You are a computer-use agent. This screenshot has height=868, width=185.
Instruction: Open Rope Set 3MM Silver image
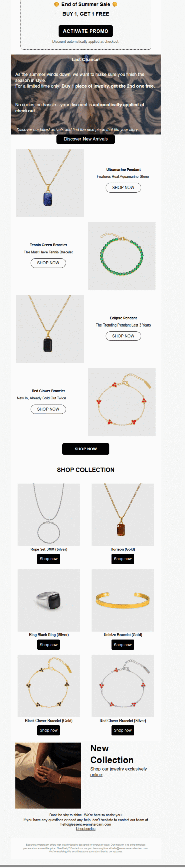coord(49,514)
